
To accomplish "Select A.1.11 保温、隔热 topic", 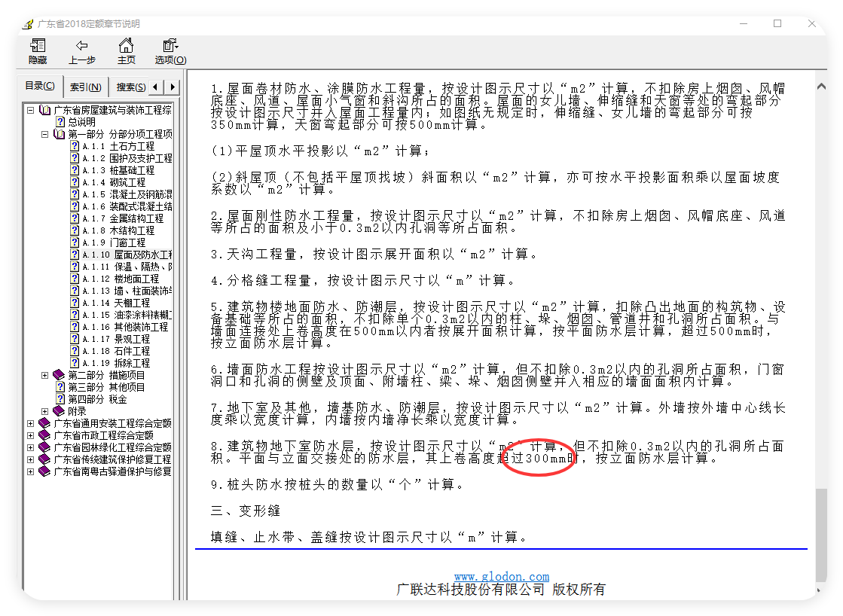I will [x=127, y=267].
